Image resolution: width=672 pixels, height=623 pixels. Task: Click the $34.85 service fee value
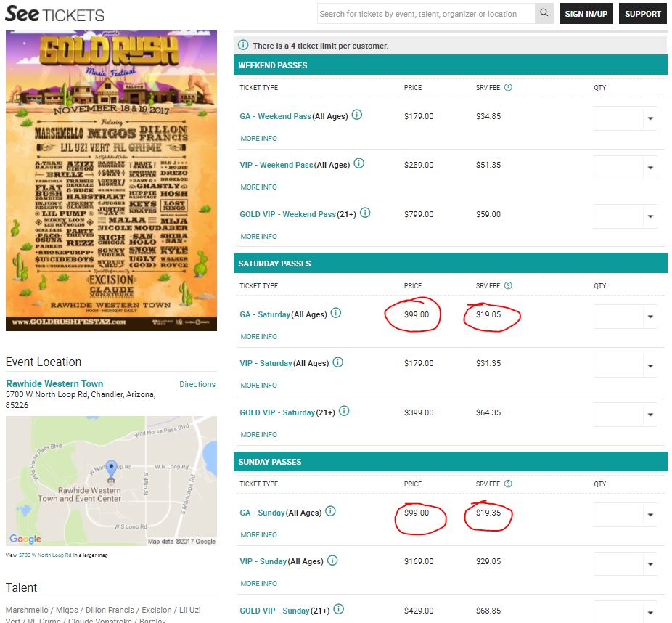coord(488,116)
